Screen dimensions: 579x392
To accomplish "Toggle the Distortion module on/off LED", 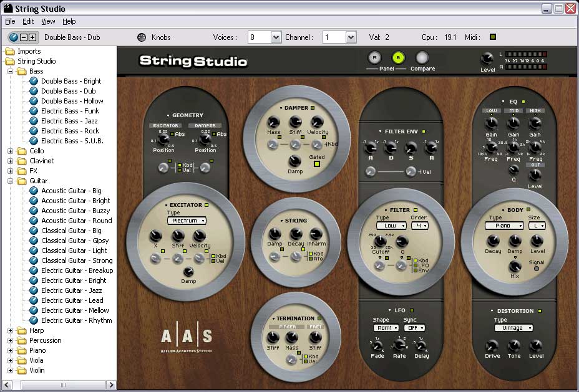I will point(540,311).
